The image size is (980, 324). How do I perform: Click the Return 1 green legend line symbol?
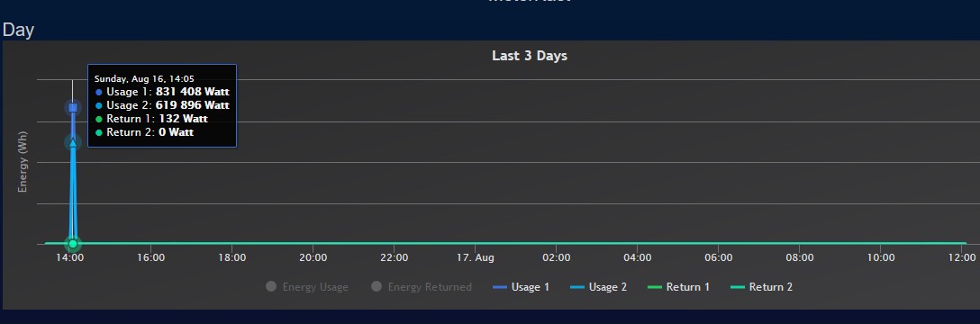click(654, 287)
